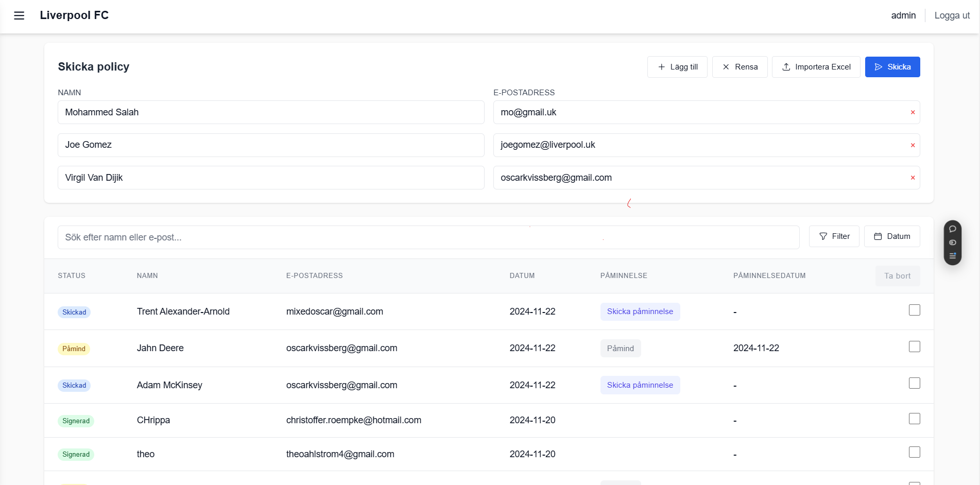980x485 pixels.
Task: Click the STATUS column header
Action: tap(72, 276)
